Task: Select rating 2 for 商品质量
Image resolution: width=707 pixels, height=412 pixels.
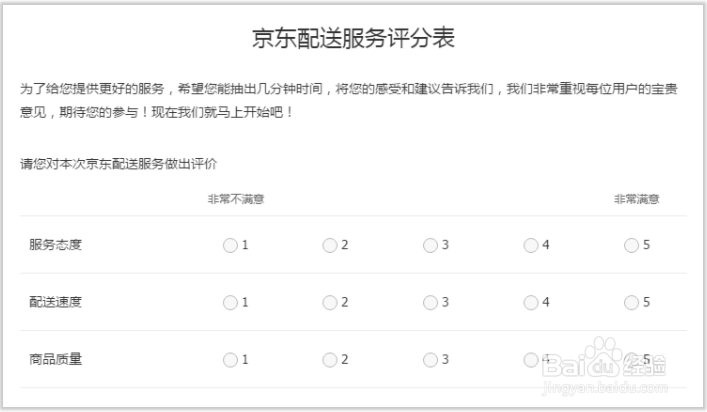Action: pyautogui.click(x=330, y=360)
